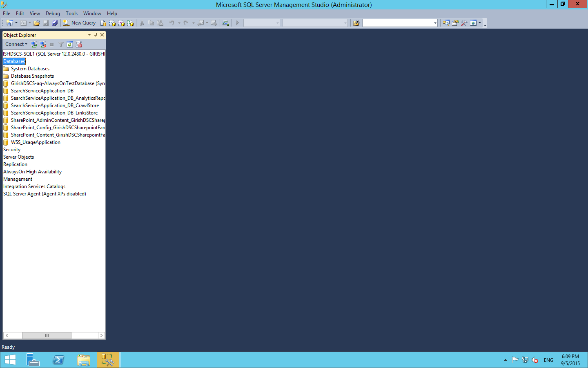588x368 pixels.
Task: Start a New Query
Action: click(80, 23)
